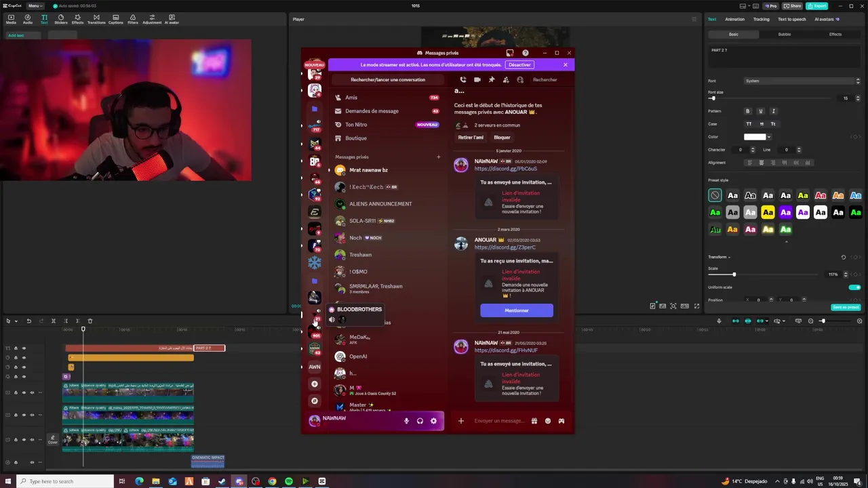Select the Bubble text tab
Screen dimensions: 868x488
click(x=785, y=34)
